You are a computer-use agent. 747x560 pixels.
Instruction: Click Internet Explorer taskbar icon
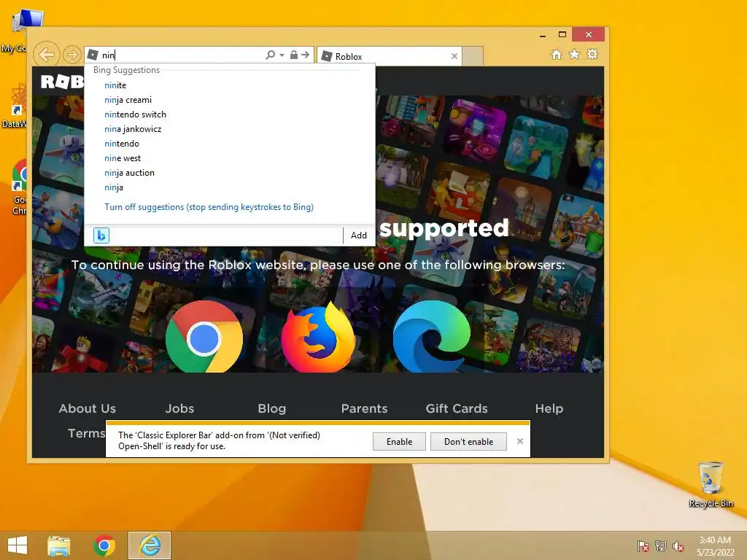click(150, 545)
